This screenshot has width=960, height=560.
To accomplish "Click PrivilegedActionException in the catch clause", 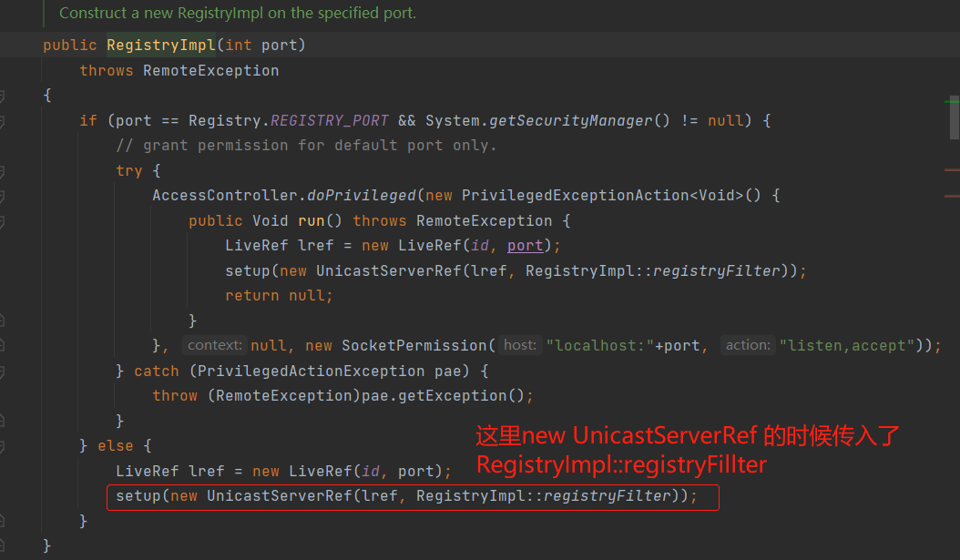I will pos(311,372).
